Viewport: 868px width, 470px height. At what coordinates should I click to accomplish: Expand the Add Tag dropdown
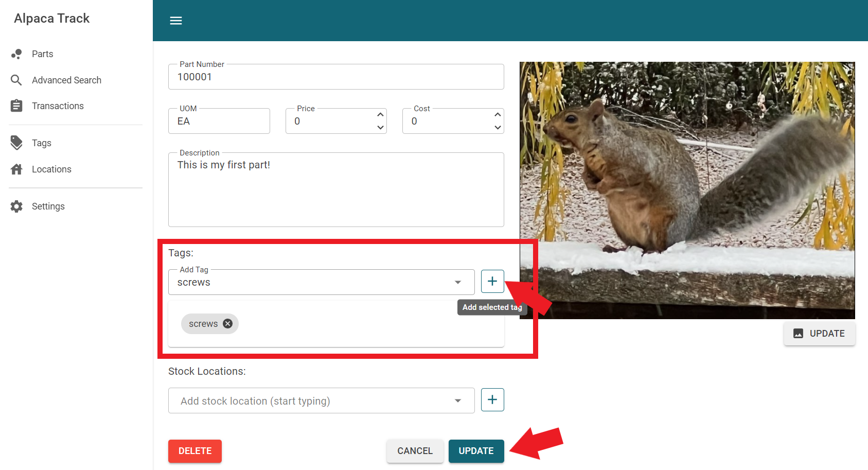pyautogui.click(x=457, y=282)
